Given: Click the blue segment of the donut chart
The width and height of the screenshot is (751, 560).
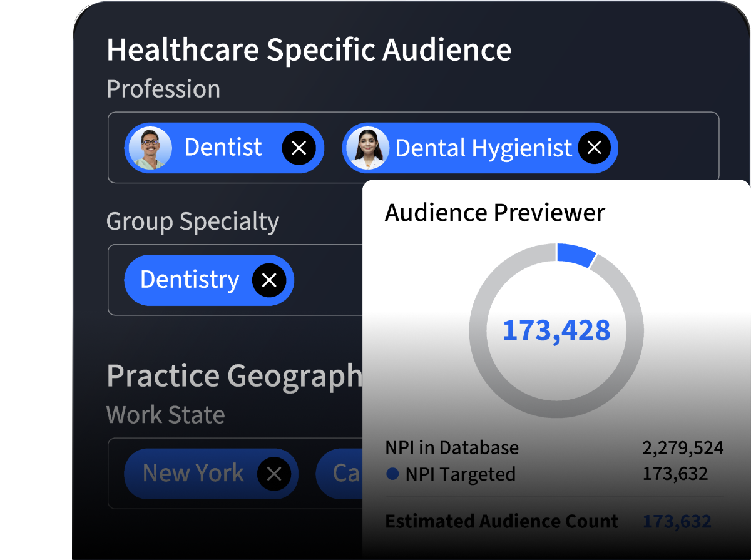Looking at the screenshot, I should pyautogui.click(x=576, y=250).
